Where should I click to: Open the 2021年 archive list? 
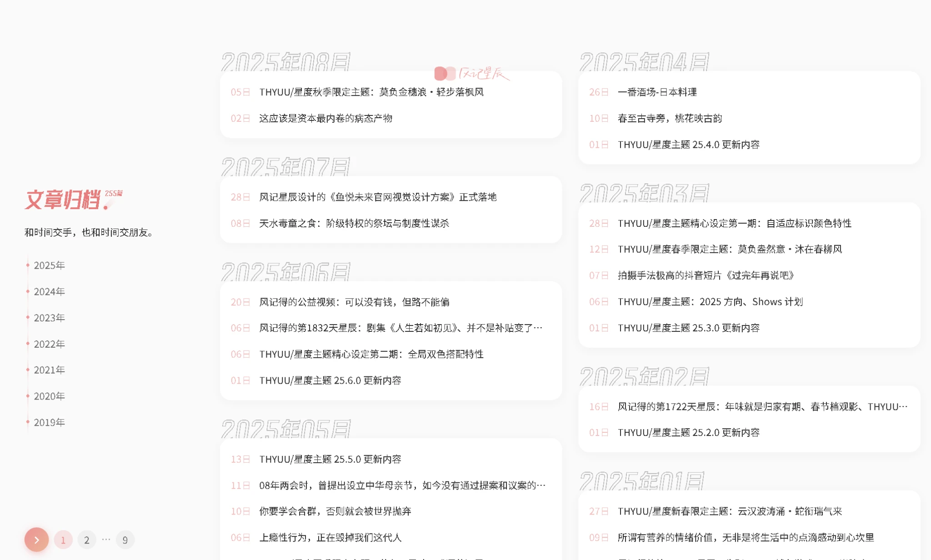(49, 370)
